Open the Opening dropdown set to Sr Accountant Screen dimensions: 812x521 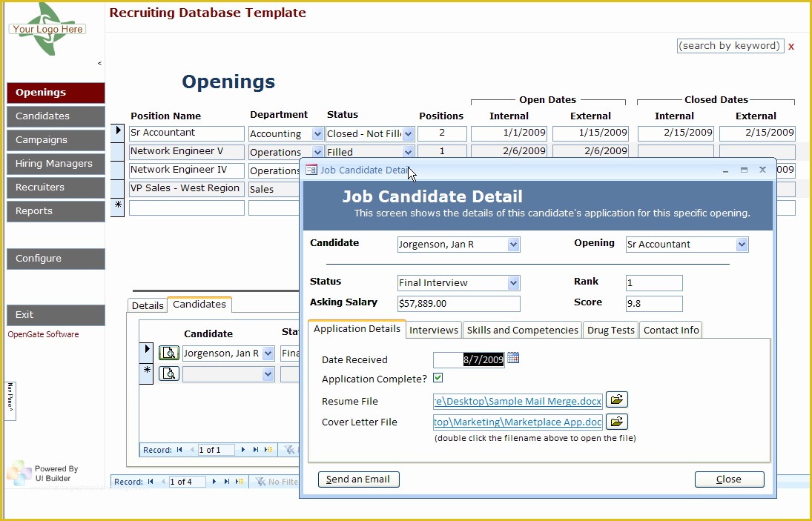pos(742,245)
